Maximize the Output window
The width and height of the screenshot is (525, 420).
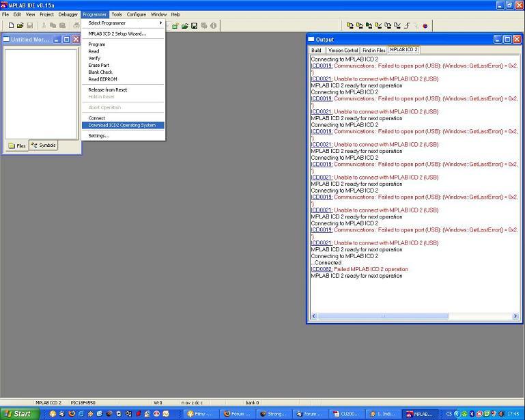click(507, 40)
